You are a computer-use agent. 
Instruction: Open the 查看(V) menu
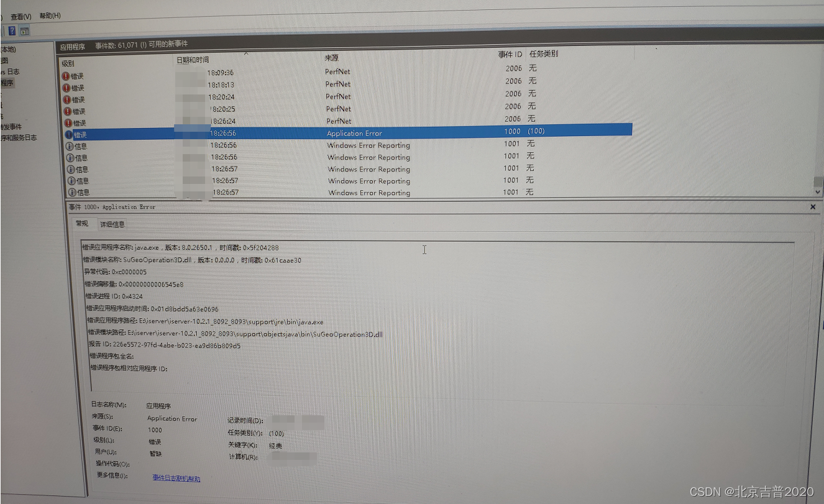click(21, 16)
